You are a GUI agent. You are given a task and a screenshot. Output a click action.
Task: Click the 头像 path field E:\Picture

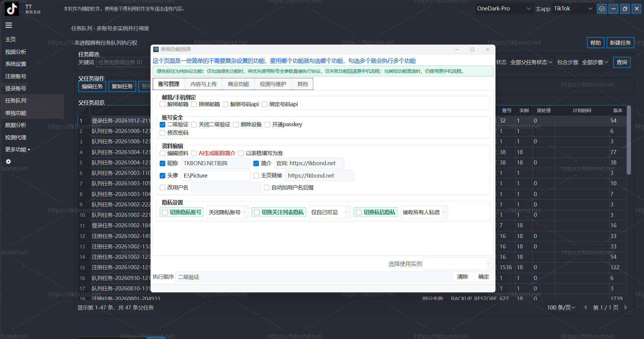(x=216, y=176)
